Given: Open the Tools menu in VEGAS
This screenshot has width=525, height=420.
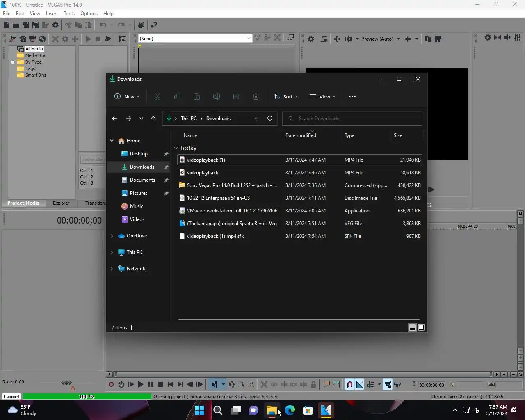Looking at the screenshot, I should [x=69, y=14].
